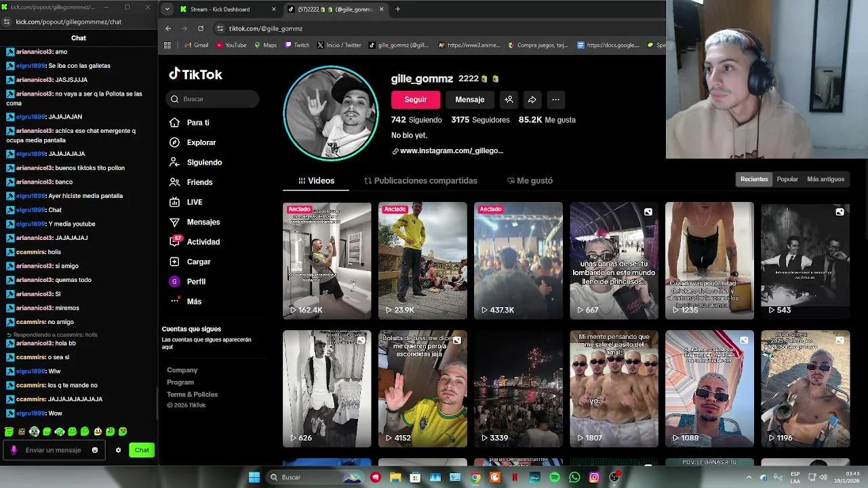Open WhatsApp from the taskbar
This screenshot has width=868, height=488.
(x=574, y=477)
